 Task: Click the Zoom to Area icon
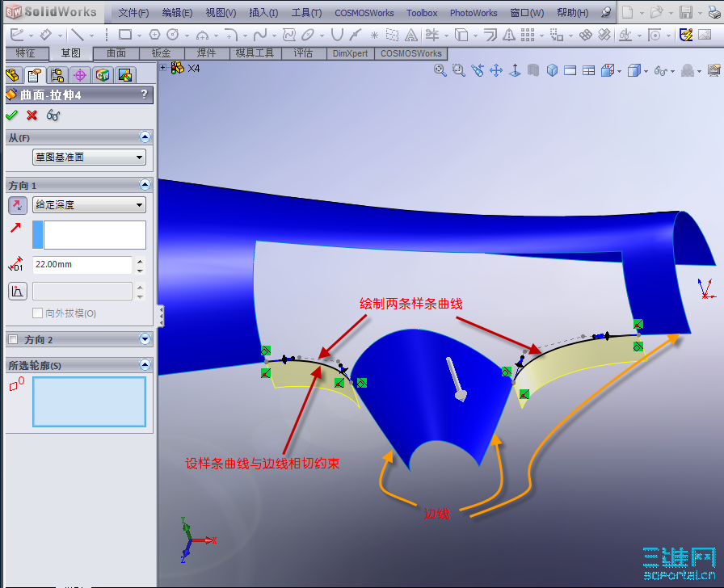click(458, 70)
